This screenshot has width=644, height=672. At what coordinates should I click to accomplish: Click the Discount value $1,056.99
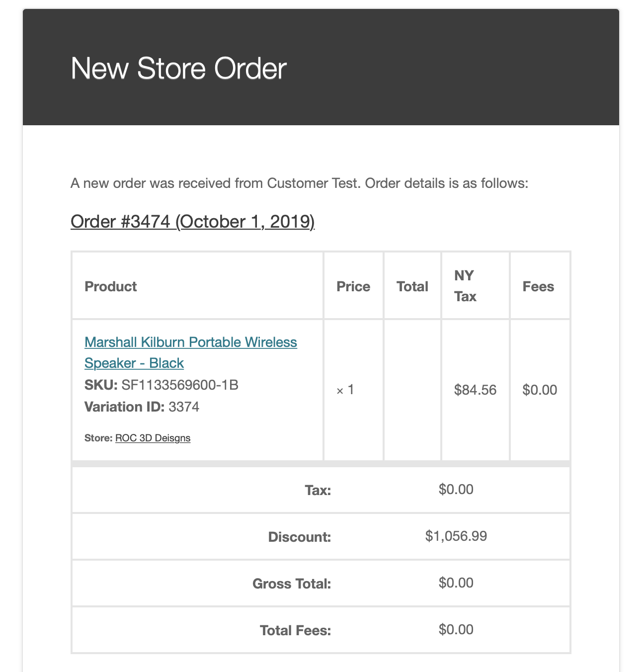coord(456,536)
